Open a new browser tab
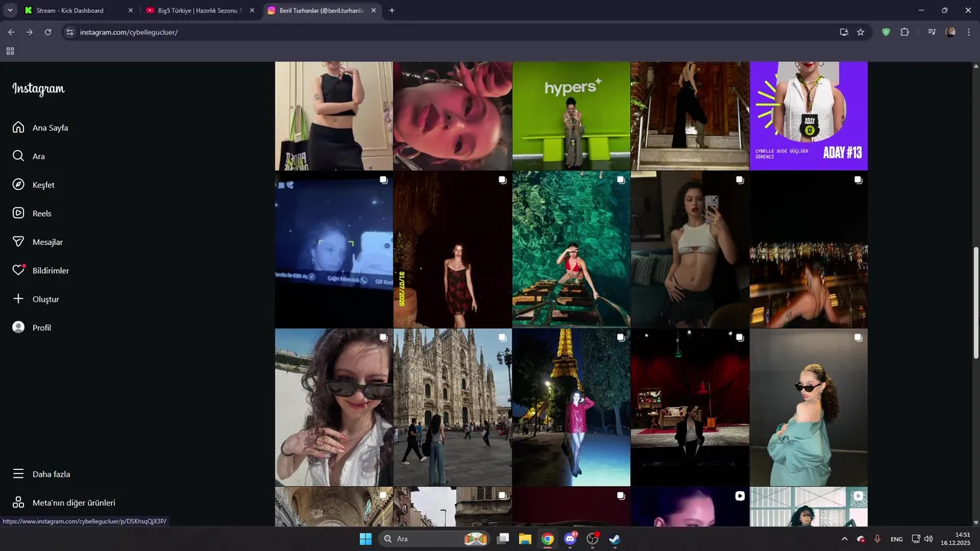Viewport: 980px width, 551px height. (392, 11)
